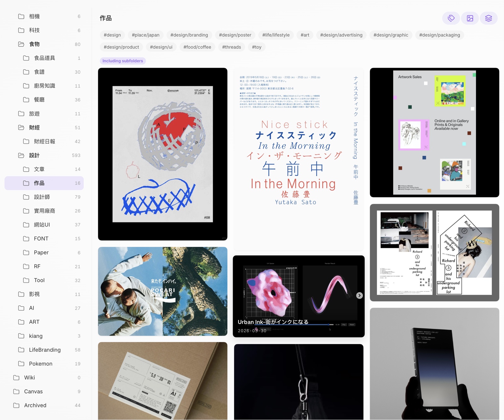Viewport: 504px width, 420px height.
Task: Click the folder icon beside 相機
Action: tap(21, 16)
